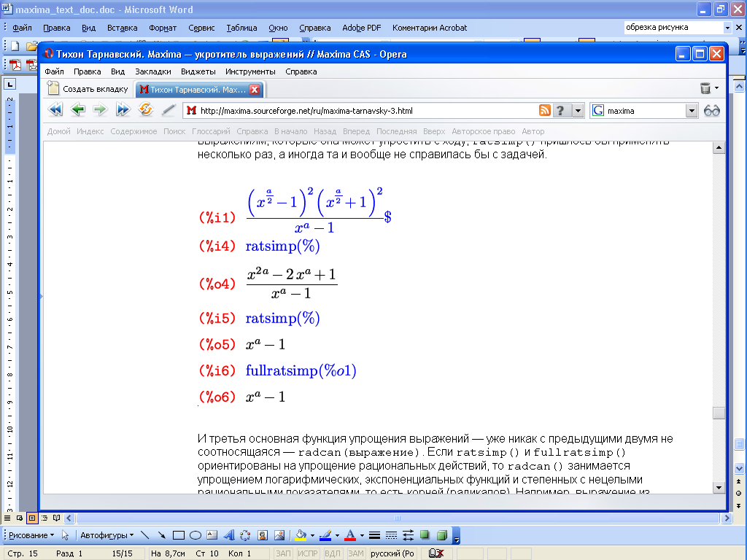The image size is (747, 560).
Task: Click the Содержимое navigation link
Action: (x=133, y=131)
